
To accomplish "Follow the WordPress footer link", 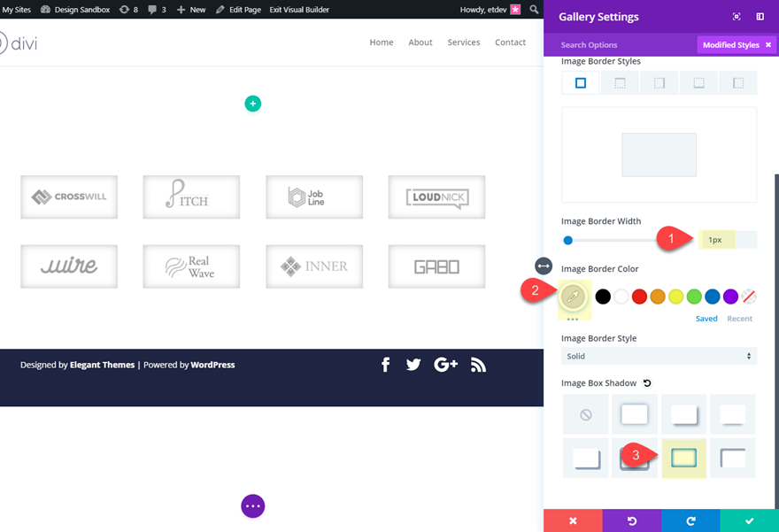I will [x=212, y=365].
